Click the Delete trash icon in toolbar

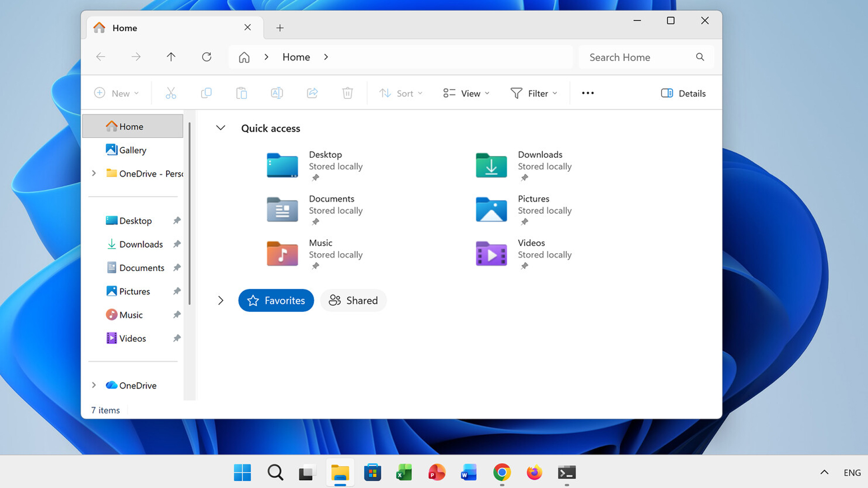tap(347, 93)
